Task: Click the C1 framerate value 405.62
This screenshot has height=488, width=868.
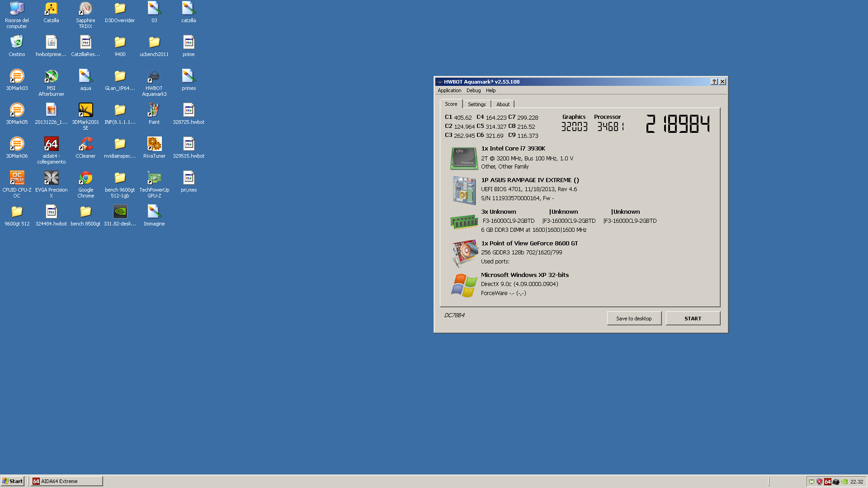Action: pyautogui.click(x=462, y=117)
